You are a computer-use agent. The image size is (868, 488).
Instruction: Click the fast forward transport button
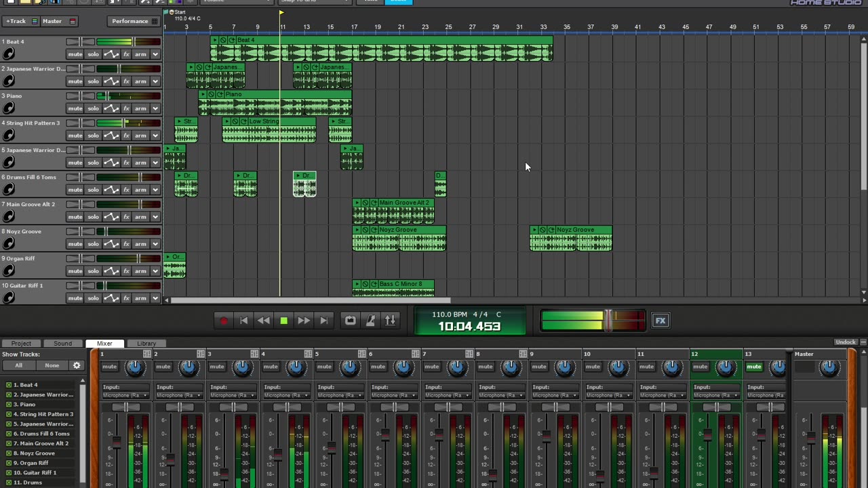304,321
